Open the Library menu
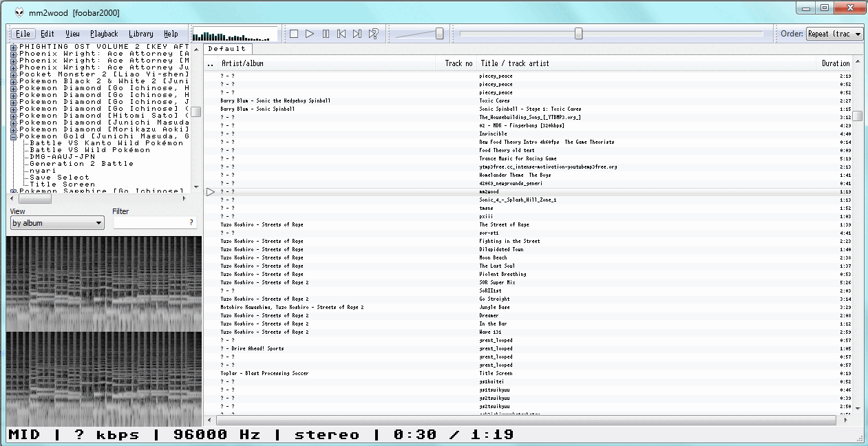This screenshot has width=868, height=446. (142, 33)
